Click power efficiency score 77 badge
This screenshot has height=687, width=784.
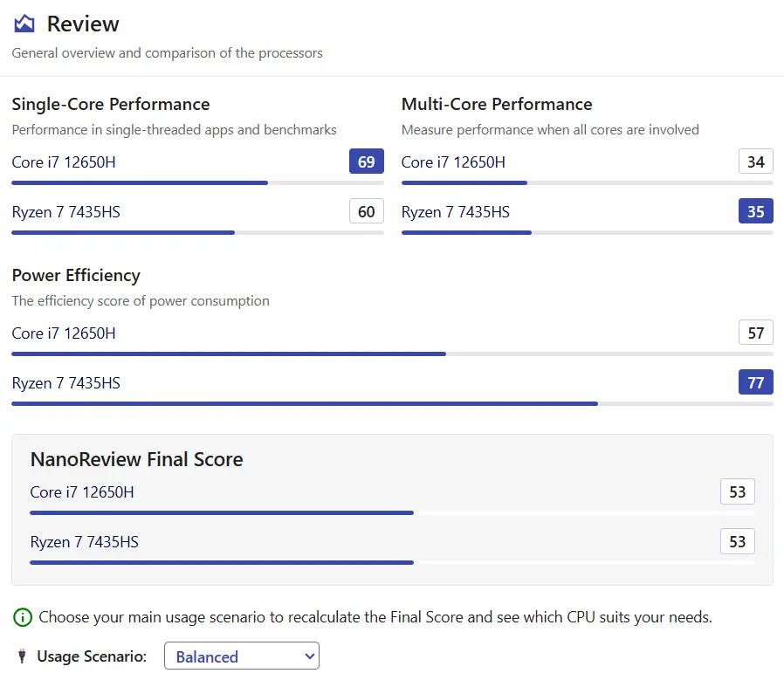755,382
